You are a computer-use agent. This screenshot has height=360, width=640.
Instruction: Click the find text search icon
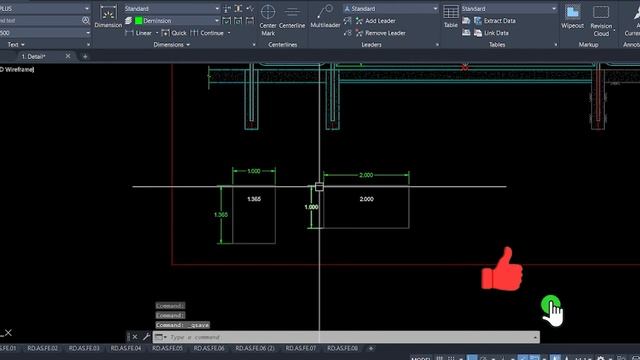tap(85, 20)
